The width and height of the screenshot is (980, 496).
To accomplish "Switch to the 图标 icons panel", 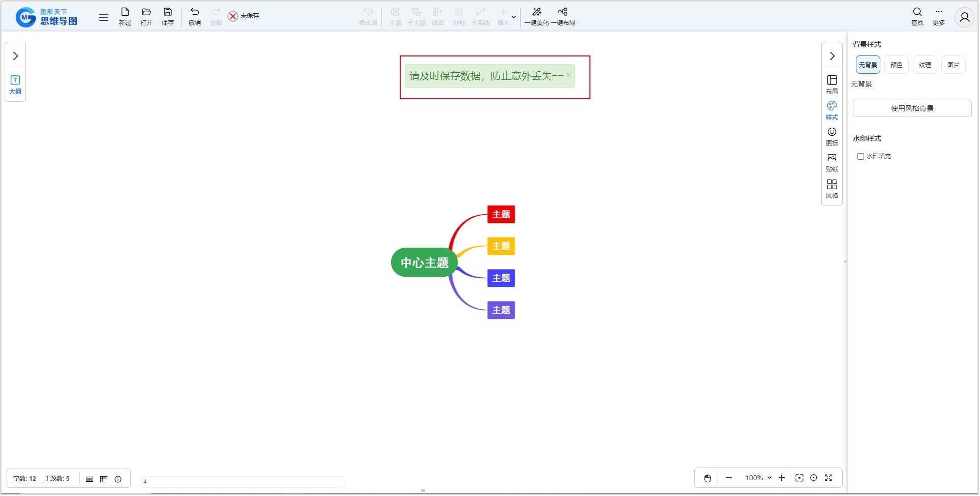I will tap(832, 137).
